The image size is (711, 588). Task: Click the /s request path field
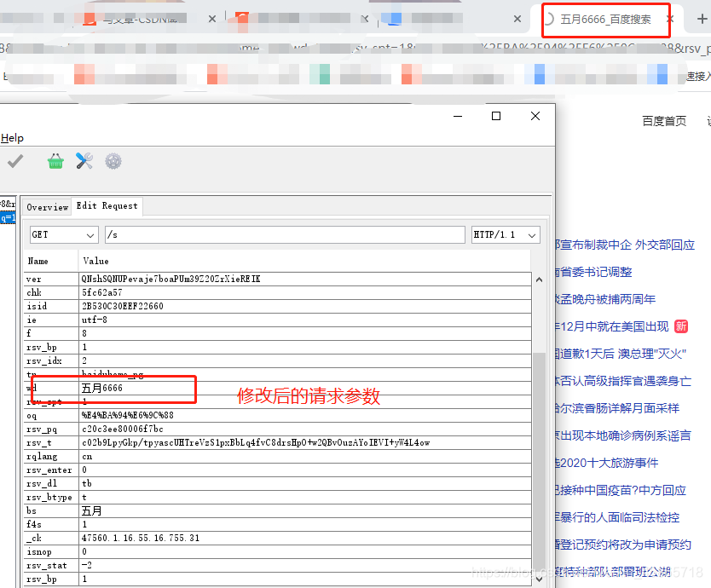click(285, 235)
